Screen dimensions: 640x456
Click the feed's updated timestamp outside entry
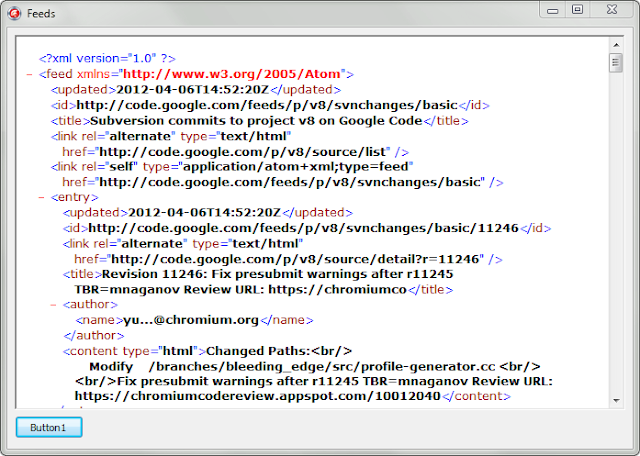click(x=193, y=89)
